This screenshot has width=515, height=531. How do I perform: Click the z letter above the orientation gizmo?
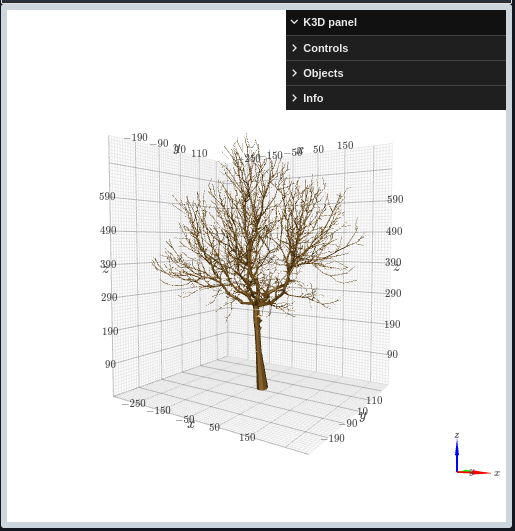tap(457, 435)
